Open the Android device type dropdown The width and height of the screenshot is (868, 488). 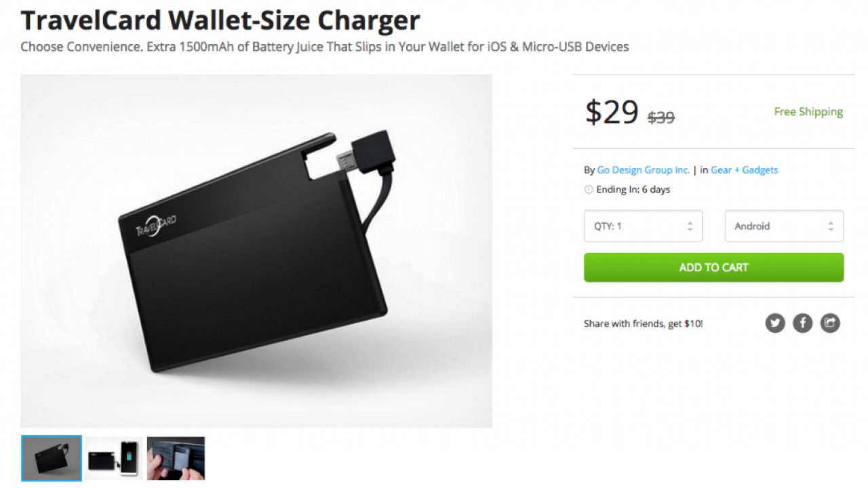[x=785, y=226]
